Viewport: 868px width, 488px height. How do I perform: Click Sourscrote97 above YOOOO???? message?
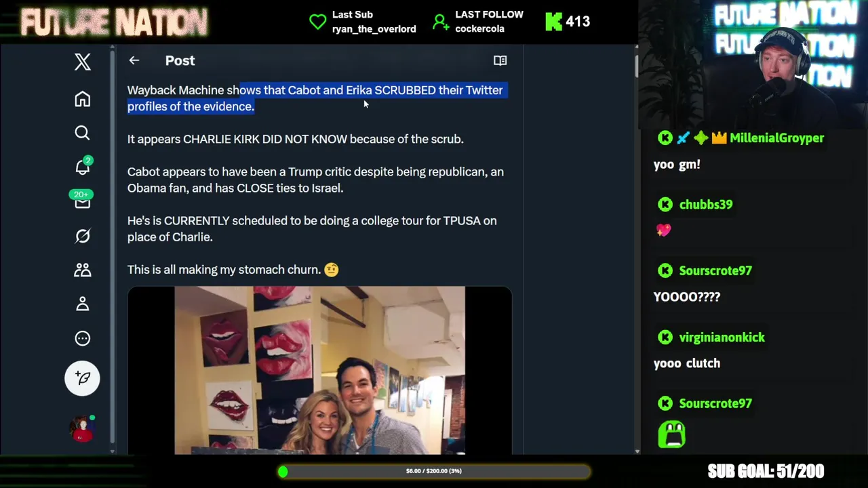coord(715,271)
